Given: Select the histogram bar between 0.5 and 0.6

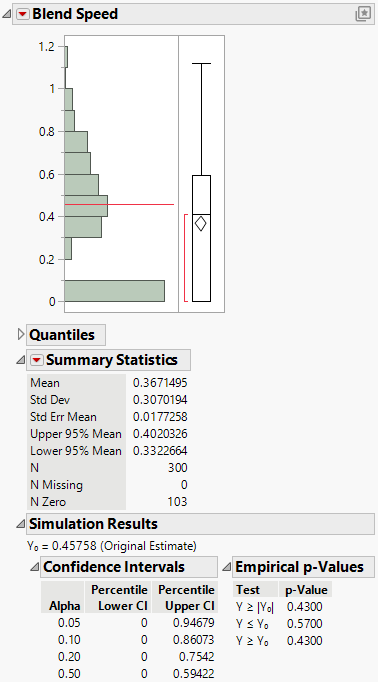Looking at the screenshot, I should coord(82,184).
